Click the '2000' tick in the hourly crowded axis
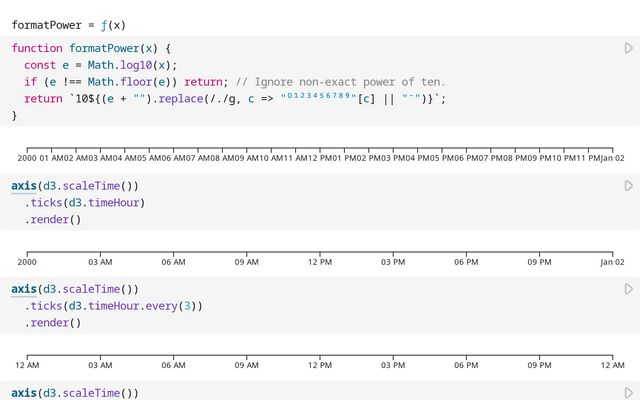The height and width of the screenshot is (400, 640). tap(27, 158)
